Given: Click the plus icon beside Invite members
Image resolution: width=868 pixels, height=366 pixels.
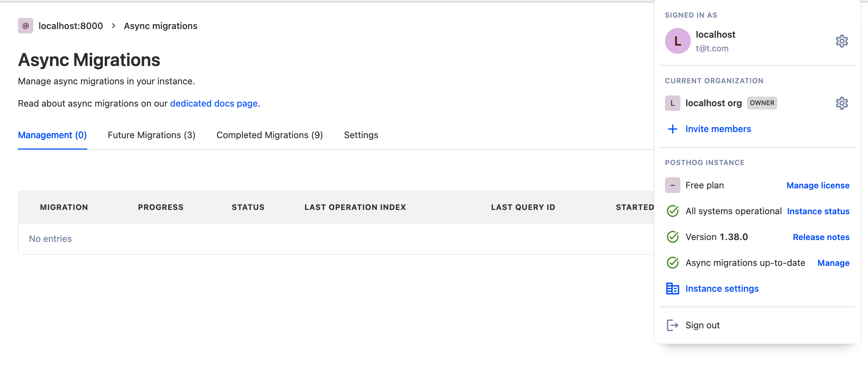Looking at the screenshot, I should tap(672, 129).
